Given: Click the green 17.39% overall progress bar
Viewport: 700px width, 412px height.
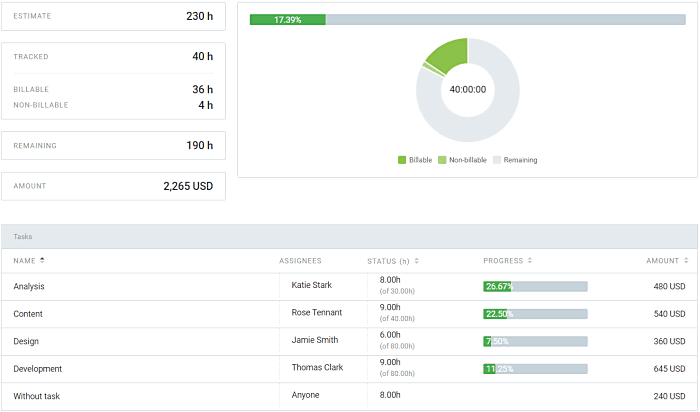Looking at the screenshot, I should pyautogui.click(x=288, y=20).
